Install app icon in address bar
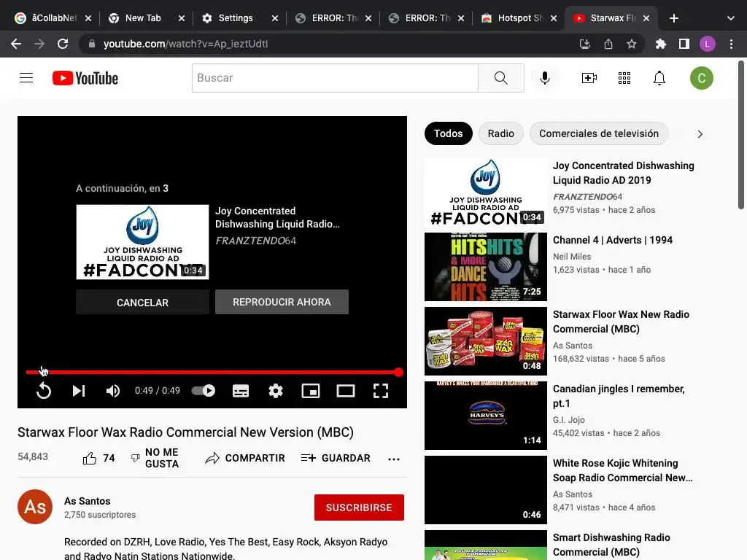Viewport: 747px width, 560px height. 584,44
